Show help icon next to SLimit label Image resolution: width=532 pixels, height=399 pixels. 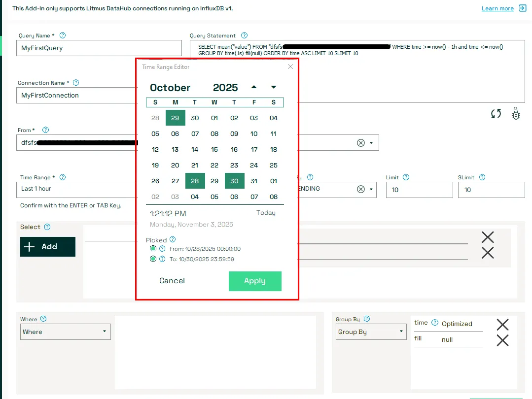(x=482, y=177)
